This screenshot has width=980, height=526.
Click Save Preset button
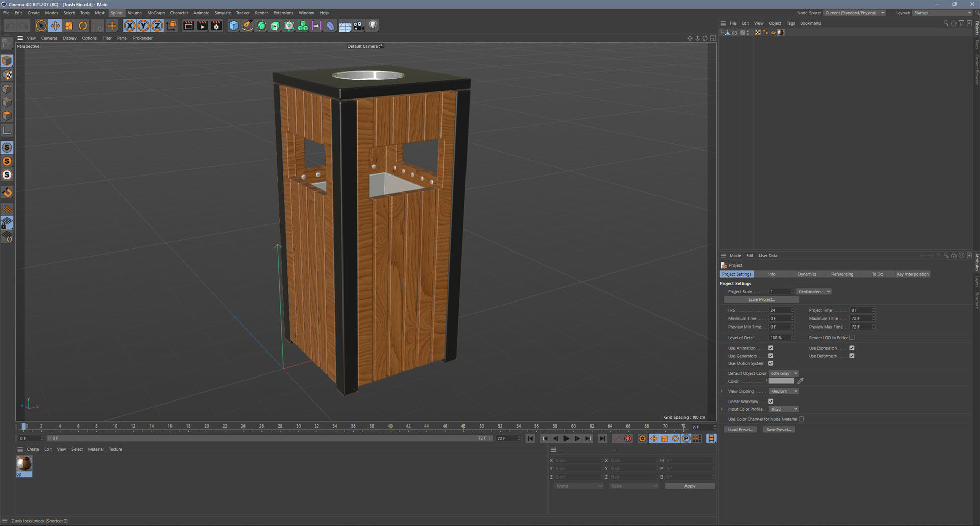tap(778, 429)
